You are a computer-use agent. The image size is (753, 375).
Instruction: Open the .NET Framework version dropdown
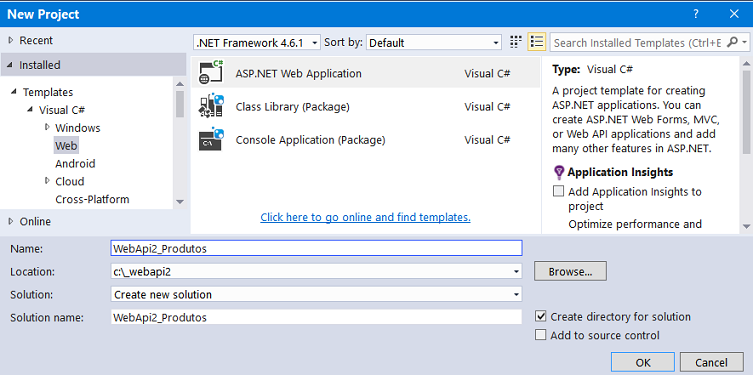pyautogui.click(x=257, y=43)
